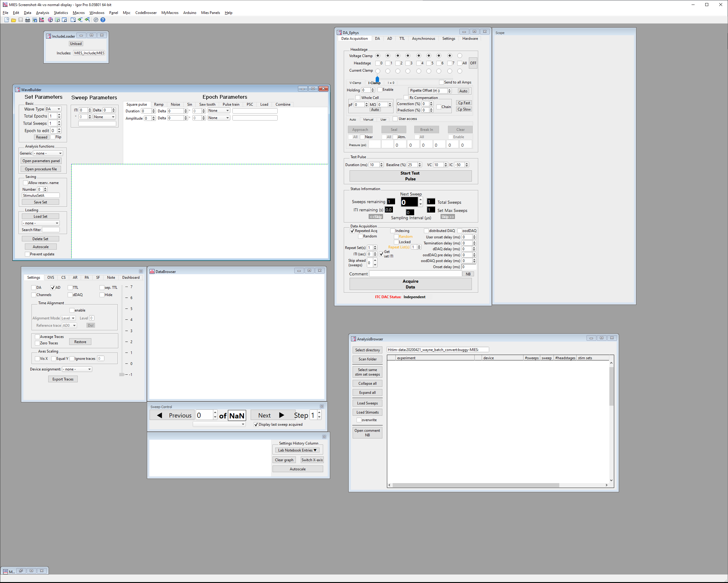Save the experiment via the floppy disk icon
The height and width of the screenshot is (583, 728).
click(21, 20)
